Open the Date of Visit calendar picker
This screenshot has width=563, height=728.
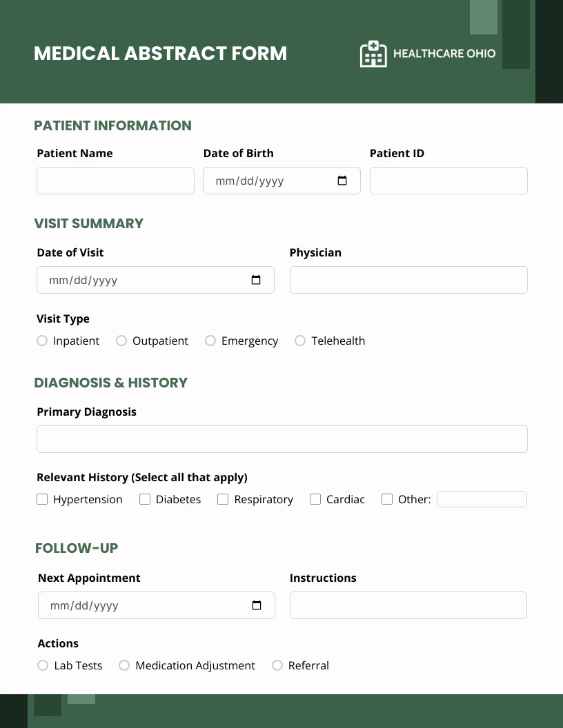pos(256,280)
